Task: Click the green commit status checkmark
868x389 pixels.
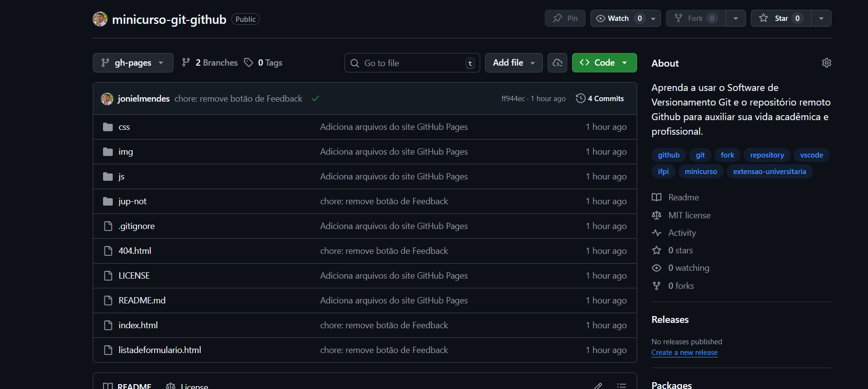Action: [x=315, y=99]
